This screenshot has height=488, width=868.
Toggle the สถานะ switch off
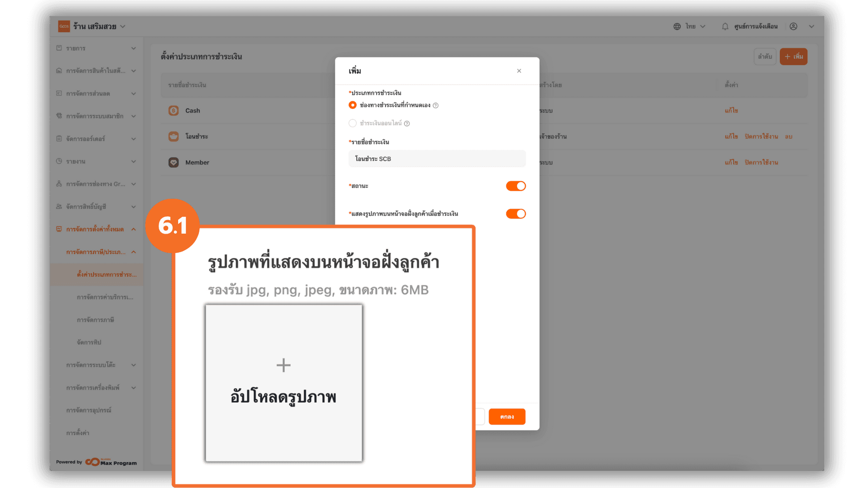516,186
